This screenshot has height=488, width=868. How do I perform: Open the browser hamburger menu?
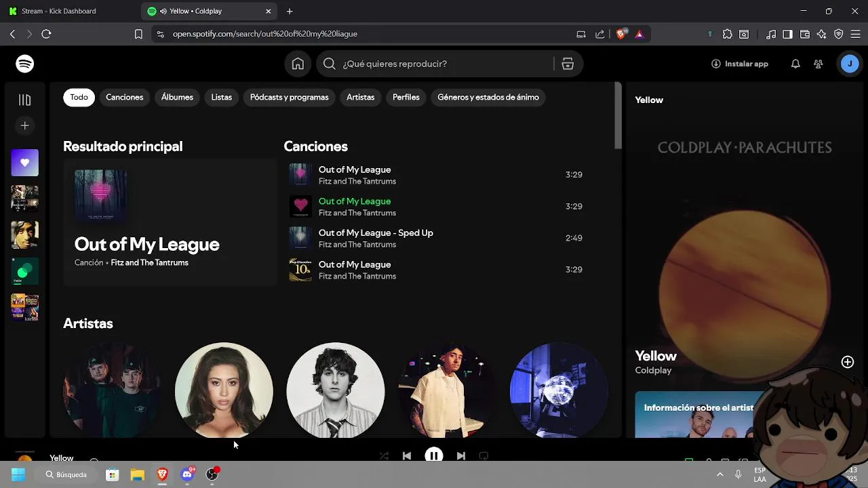(x=855, y=34)
